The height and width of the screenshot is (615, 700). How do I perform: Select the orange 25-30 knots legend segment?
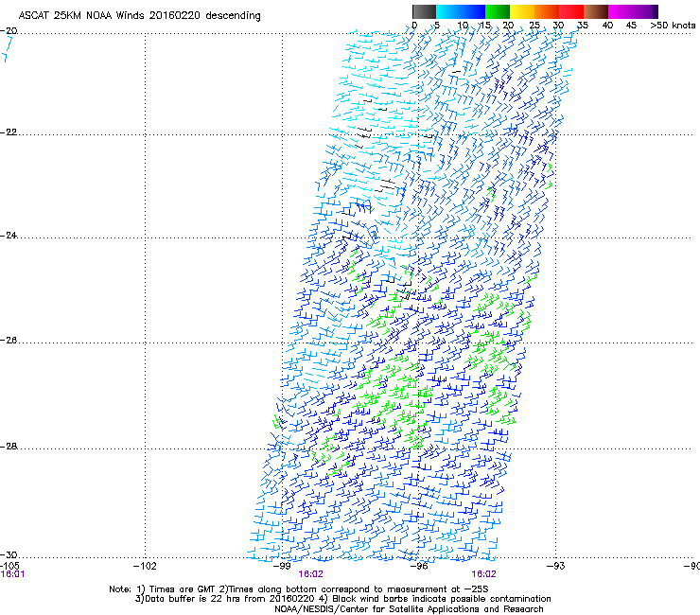(547, 11)
